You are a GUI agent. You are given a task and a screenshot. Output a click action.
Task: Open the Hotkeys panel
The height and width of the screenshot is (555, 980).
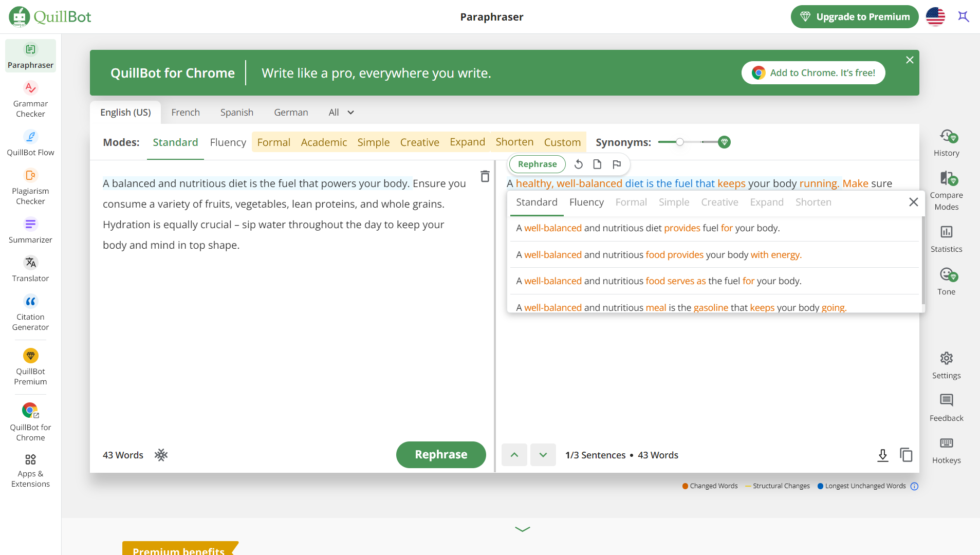click(946, 450)
